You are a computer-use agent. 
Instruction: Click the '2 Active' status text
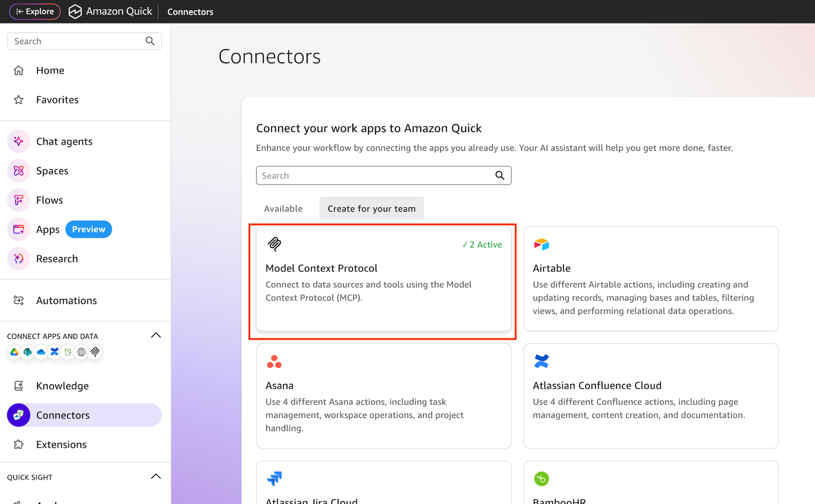[x=482, y=245]
